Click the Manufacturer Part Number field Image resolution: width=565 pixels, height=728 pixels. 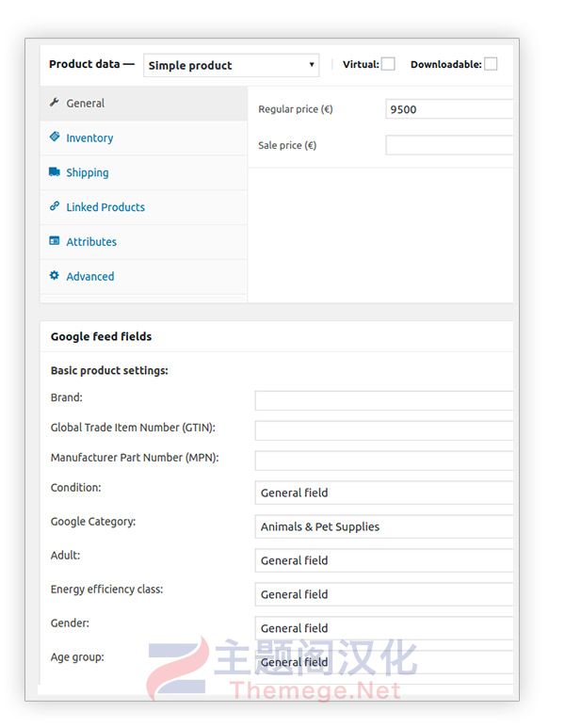click(x=384, y=461)
